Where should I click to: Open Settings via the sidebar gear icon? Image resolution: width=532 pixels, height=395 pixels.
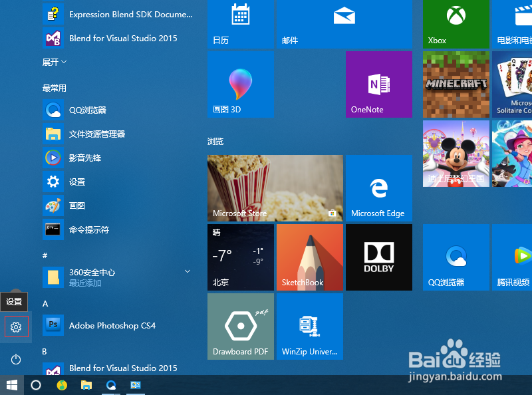pyautogui.click(x=16, y=327)
